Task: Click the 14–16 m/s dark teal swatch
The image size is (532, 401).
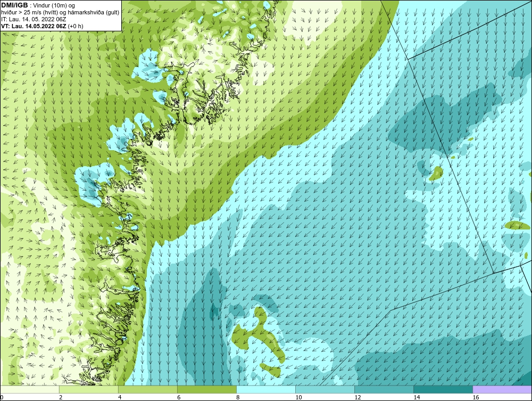Action: (x=443, y=389)
